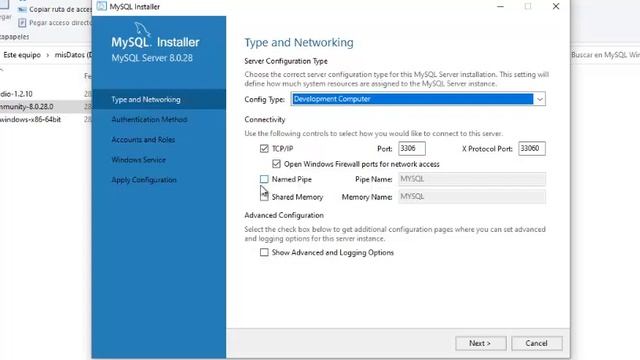Select the file row windows-x86-64bit
This screenshot has height=360, width=640.
46,120
